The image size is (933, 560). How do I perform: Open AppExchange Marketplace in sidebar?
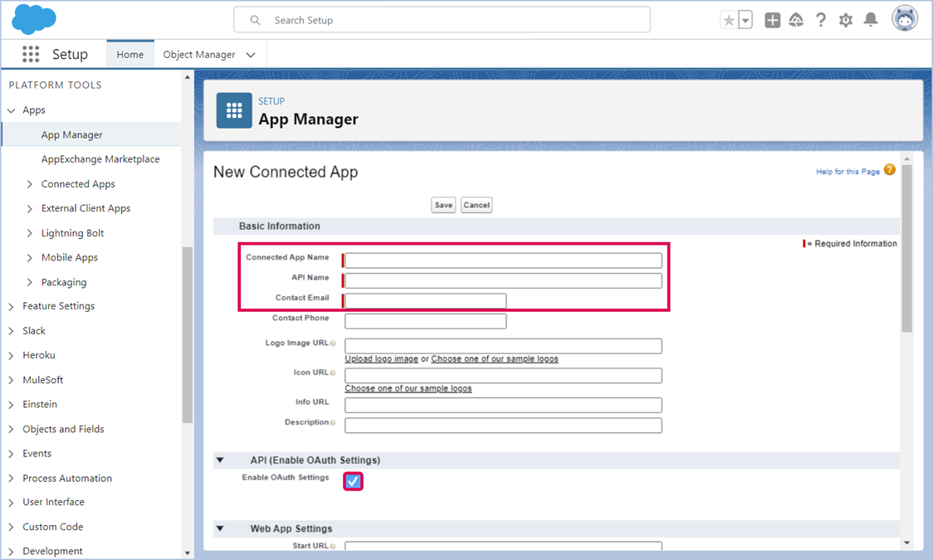coord(100,159)
